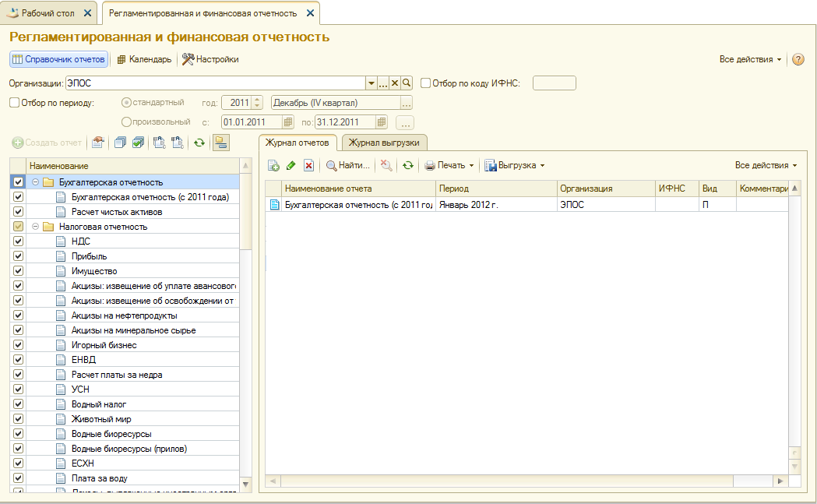Click ellipsis button next to Декабрь period
The height and width of the screenshot is (504, 817).
[407, 103]
